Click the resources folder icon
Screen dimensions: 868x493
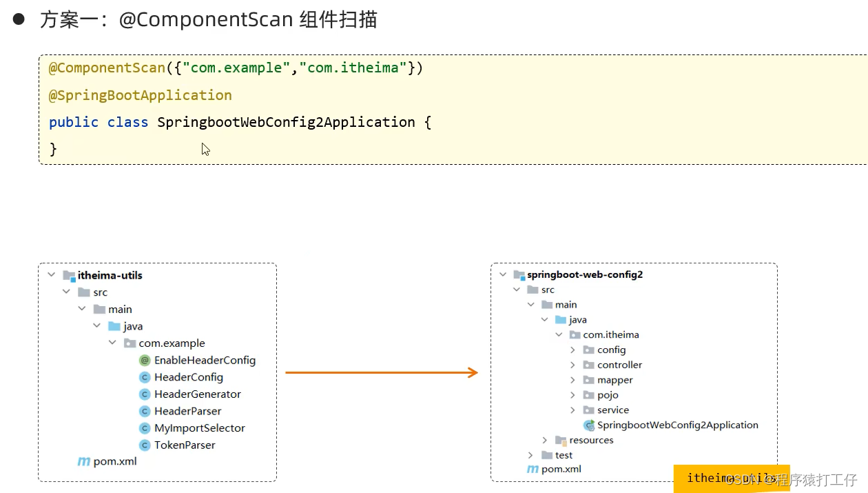click(x=561, y=441)
